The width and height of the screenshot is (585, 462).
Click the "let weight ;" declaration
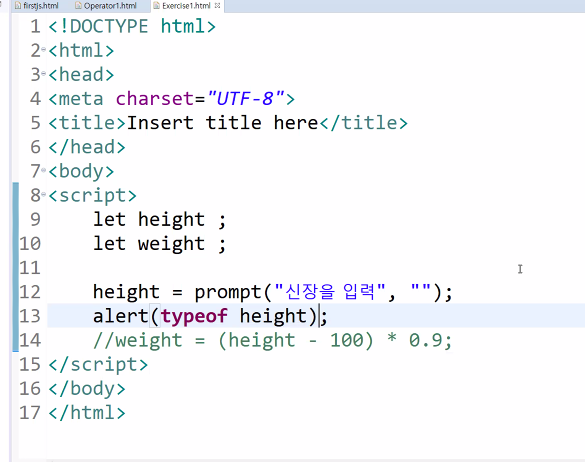pos(160,244)
